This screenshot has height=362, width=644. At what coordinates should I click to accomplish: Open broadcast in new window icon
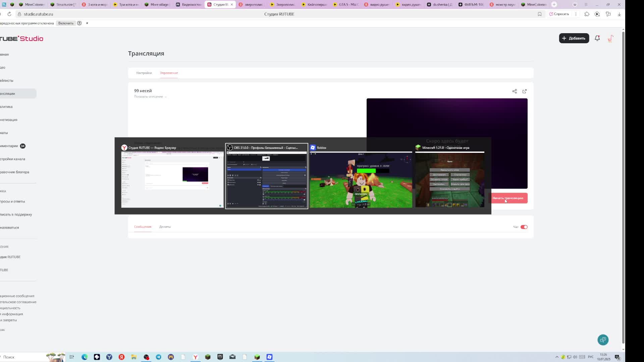tap(525, 91)
